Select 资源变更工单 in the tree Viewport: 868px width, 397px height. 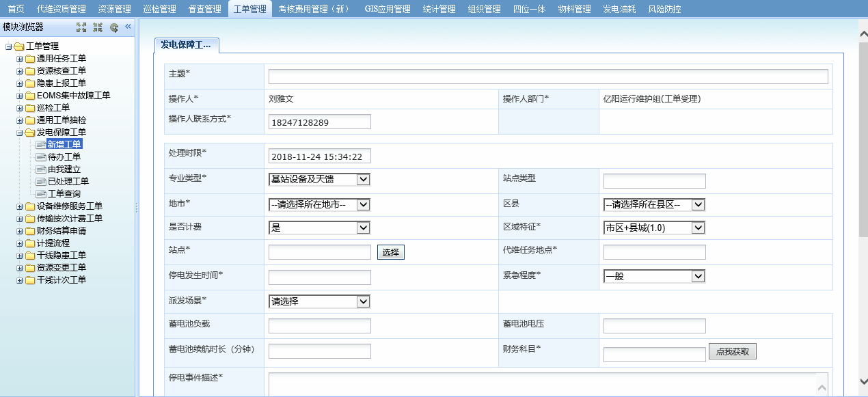pos(62,268)
